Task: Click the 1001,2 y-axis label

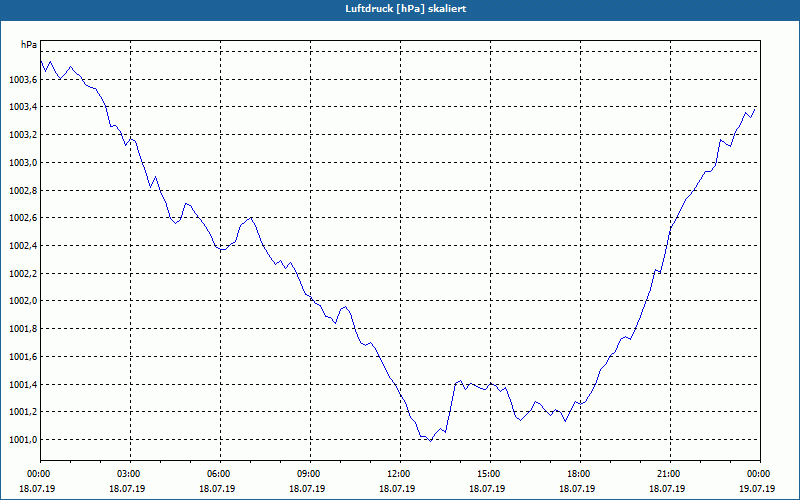Action: pyautogui.click(x=23, y=412)
